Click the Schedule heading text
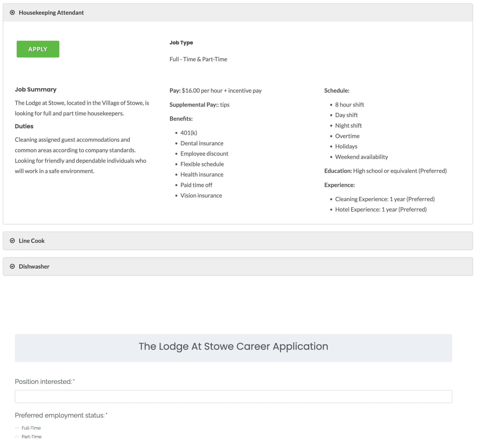Image resolution: width=478 pixels, height=448 pixels. click(337, 90)
